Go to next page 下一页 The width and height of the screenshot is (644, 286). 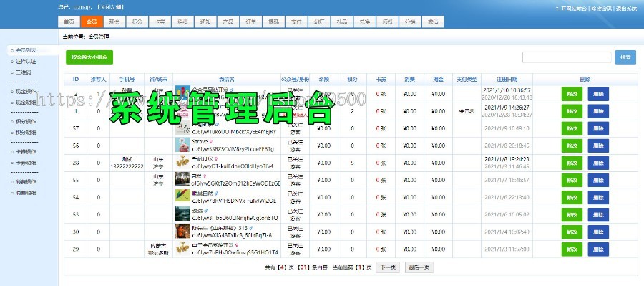pyautogui.click(x=388, y=267)
